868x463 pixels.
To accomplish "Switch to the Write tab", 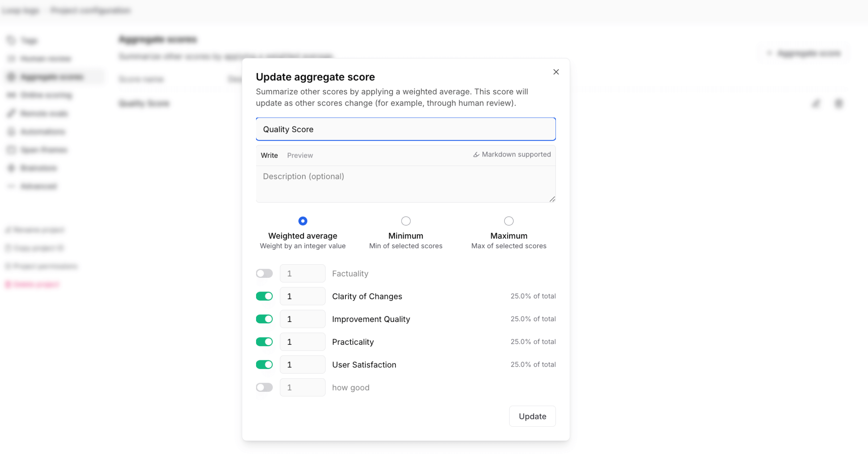I will 269,156.
